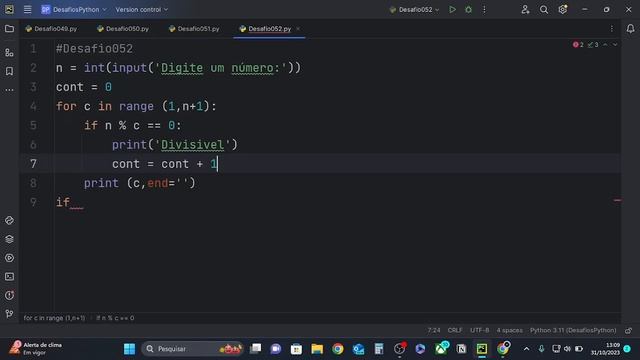Toggle read-only lock icon in status bar

pyautogui.click(x=629, y=330)
